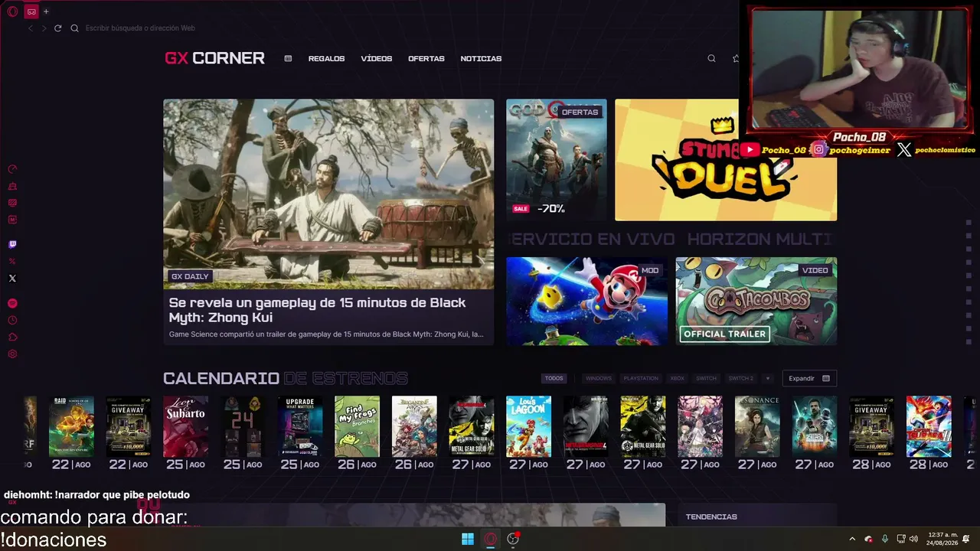The width and height of the screenshot is (980, 551).
Task: Filter calendar by Xbox
Action: coord(677,378)
